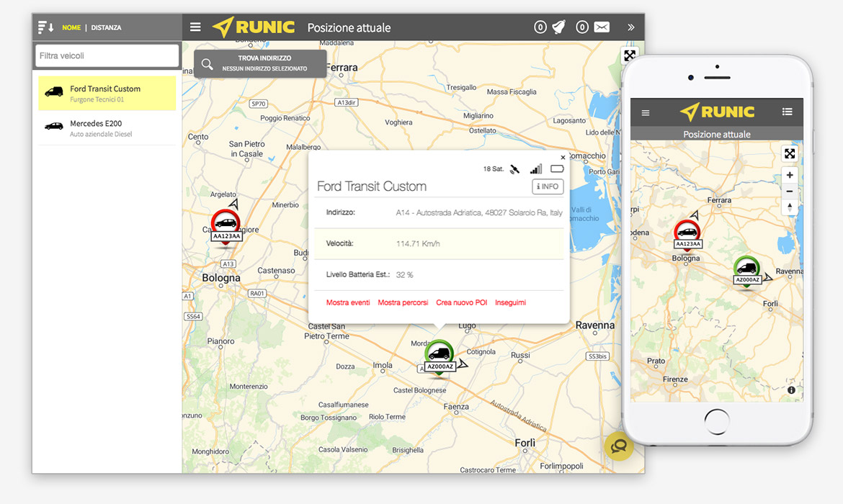Image resolution: width=843 pixels, height=504 pixels.
Task: Select the green AZ000AZ marker on phone map
Action: [746, 271]
